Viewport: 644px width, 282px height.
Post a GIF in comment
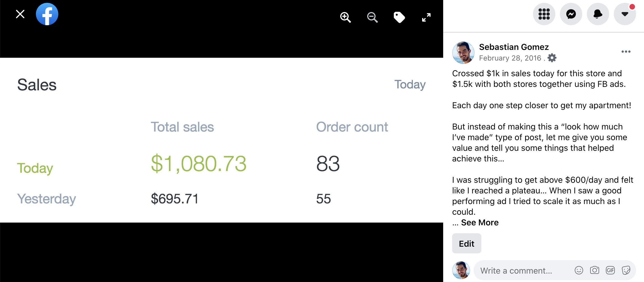pos(610,270)
